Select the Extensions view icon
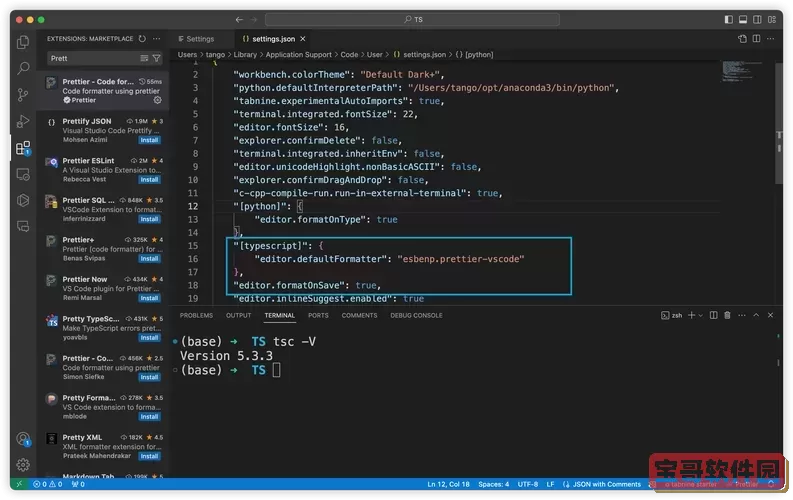 coord(23,148)
